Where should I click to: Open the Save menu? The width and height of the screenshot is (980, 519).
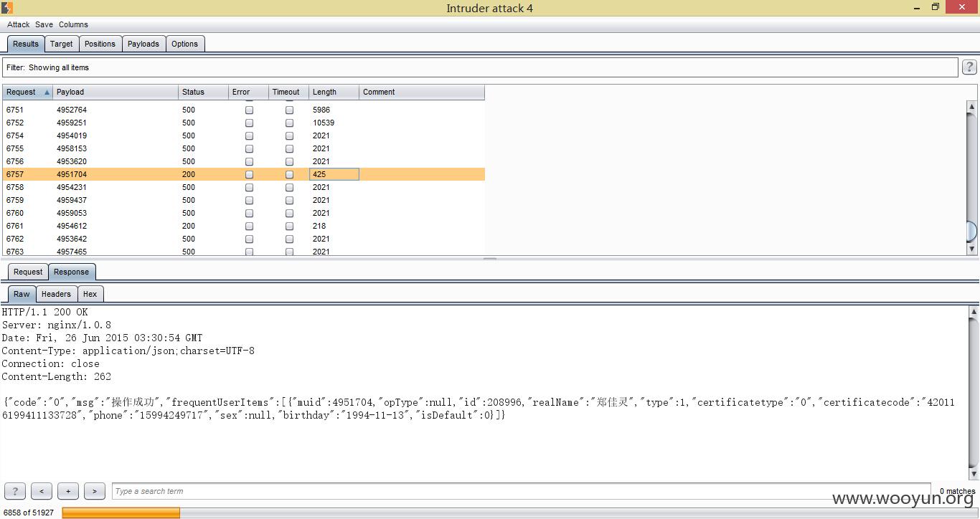click(x=44, y=24)
